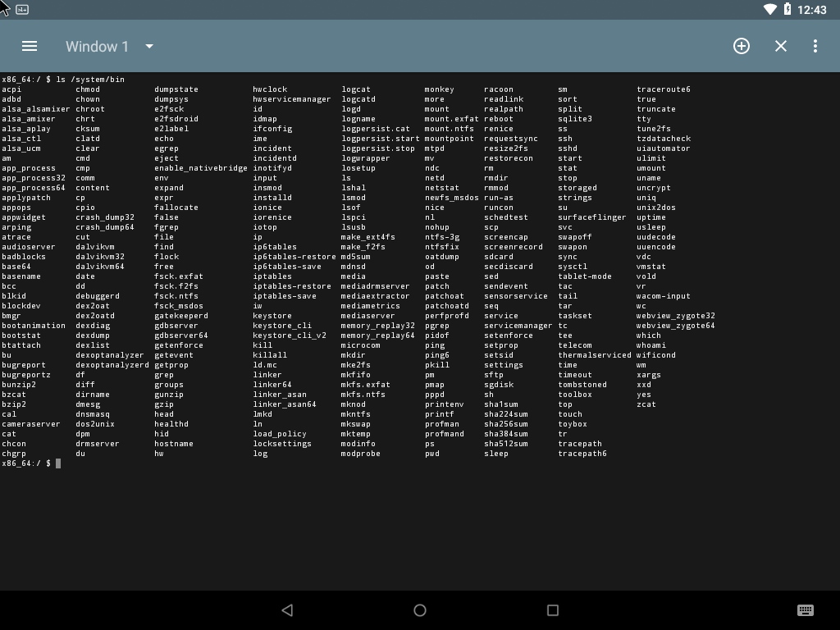This screenshot has height=630, width=840.
Task: Click the 'sha256sum' entry
Action: pos(506,424)
